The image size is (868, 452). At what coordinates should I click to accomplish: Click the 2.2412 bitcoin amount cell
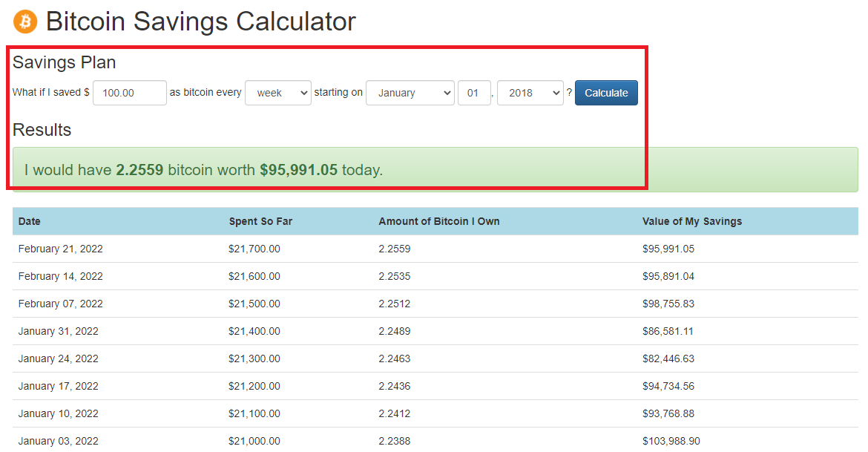pyautogui.click(x=395, y=413)
